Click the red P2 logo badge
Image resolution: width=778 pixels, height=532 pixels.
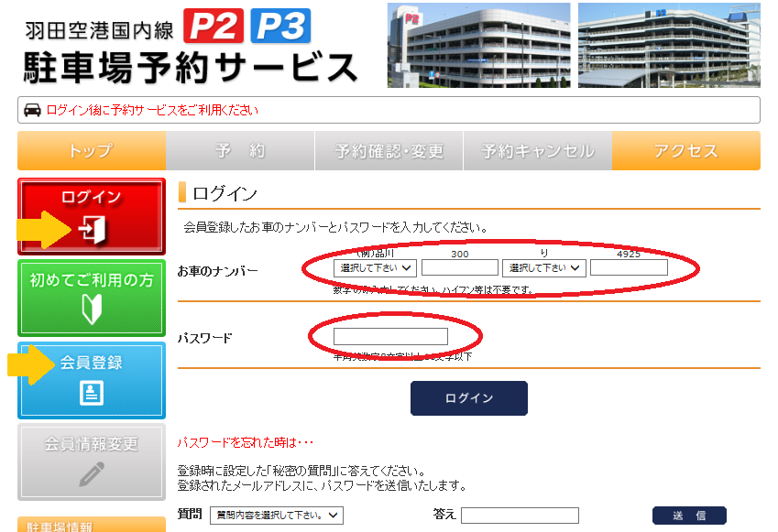pos(214,26)
